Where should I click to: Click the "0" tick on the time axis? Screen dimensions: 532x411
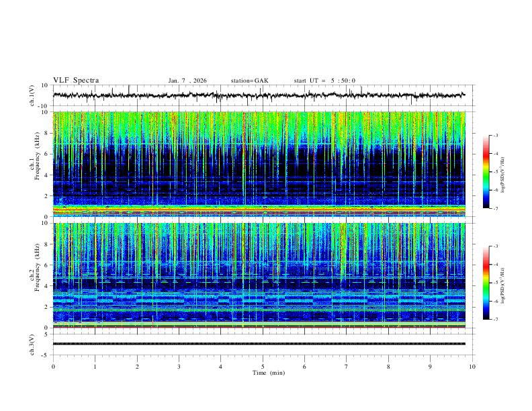pos(53,367)
